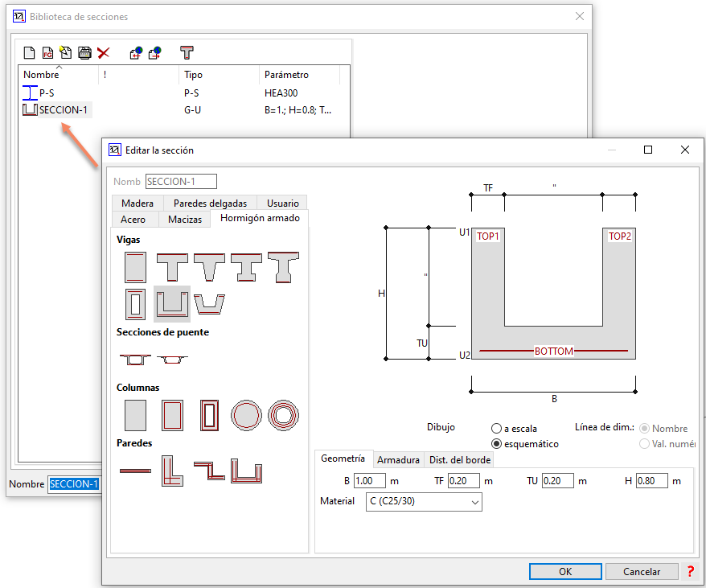
Task: Click the first globe database icon
Action: pyautogui.click(x=136, y=53)
